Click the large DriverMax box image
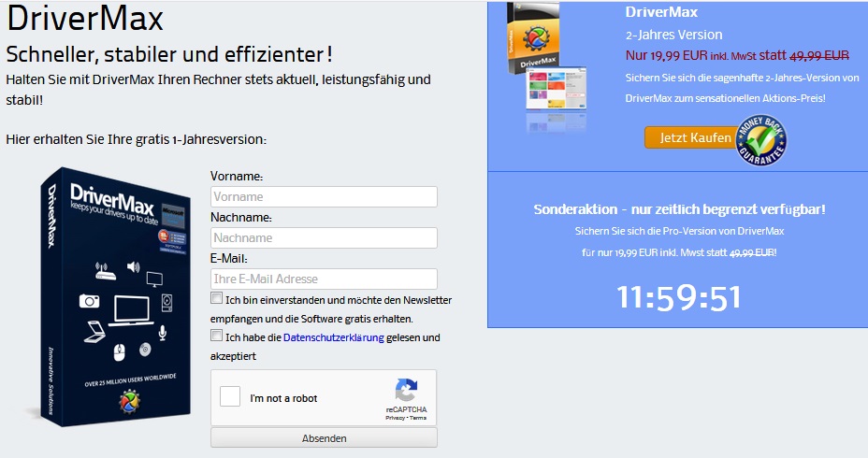Image resolution: width=868 pixels, height=458 pixels. click(x=115, y=297)
